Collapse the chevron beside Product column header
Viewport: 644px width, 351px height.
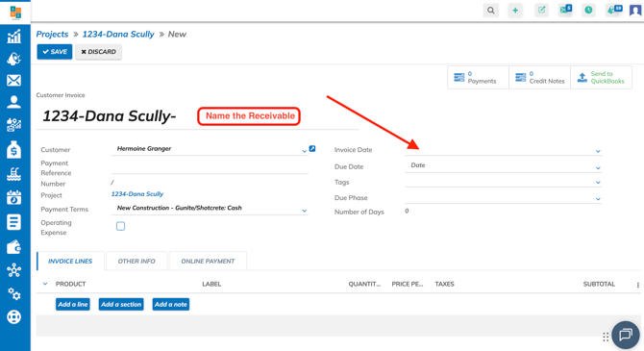[x=45, y=284]
